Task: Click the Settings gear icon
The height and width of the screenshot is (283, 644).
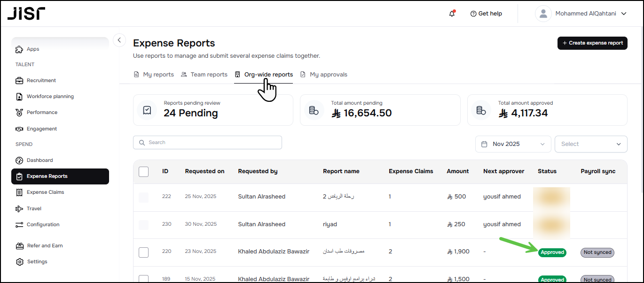Action: [x=19, y=262]
